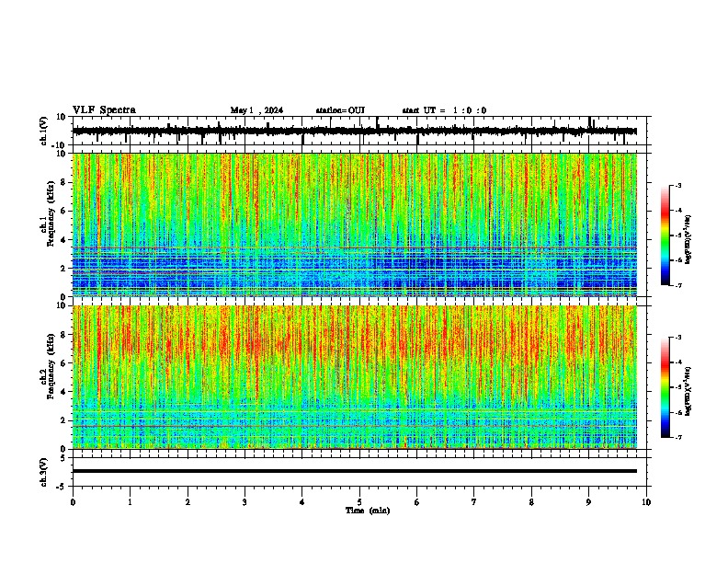This screenshot has height=563, width=728.
Task: Click inside the ch.2 spectrogram panel
Action: (x=354, y=377)
